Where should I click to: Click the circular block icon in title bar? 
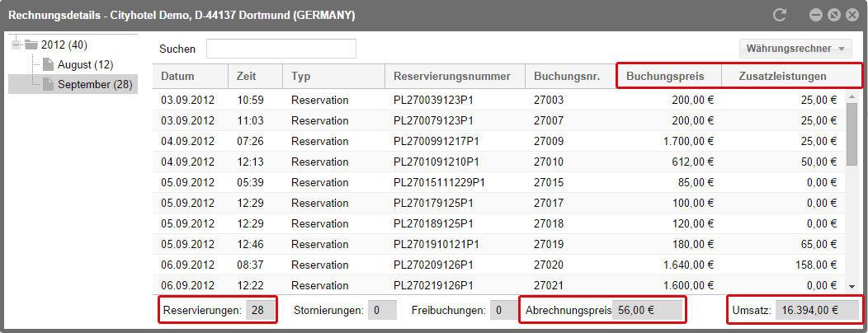tap(833, 16)
